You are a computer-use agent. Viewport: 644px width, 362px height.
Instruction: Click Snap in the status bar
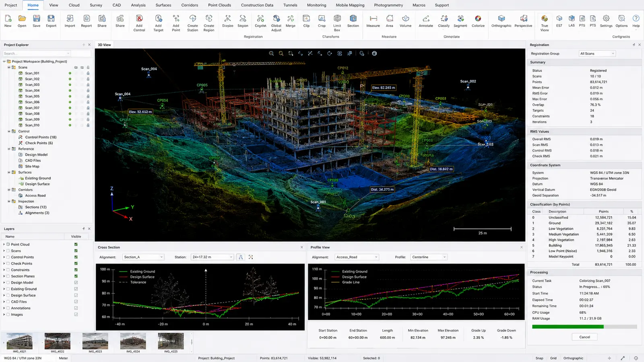click(539, 358)
